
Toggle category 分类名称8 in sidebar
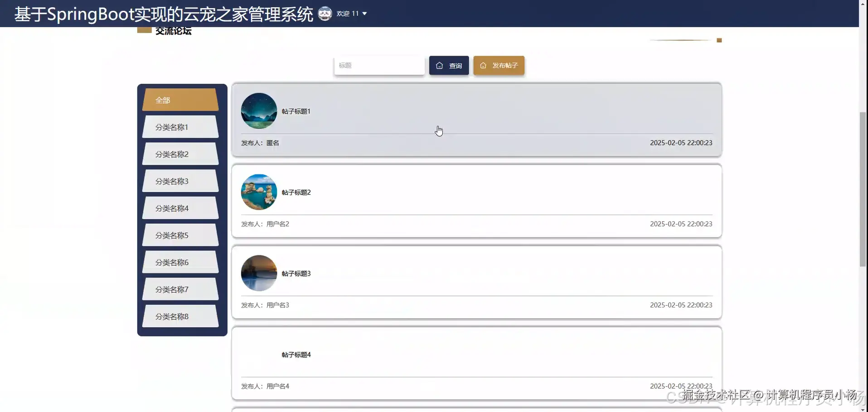tap(180, 316)
